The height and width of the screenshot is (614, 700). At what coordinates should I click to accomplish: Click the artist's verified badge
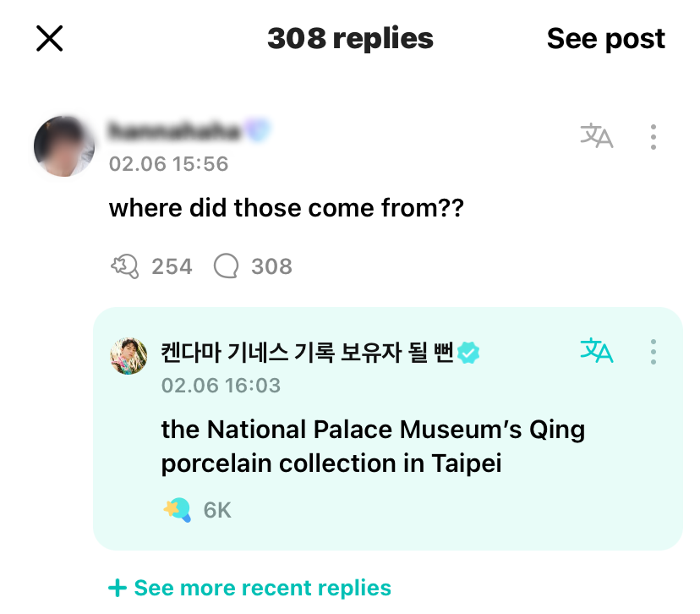[x=468, y=353]
